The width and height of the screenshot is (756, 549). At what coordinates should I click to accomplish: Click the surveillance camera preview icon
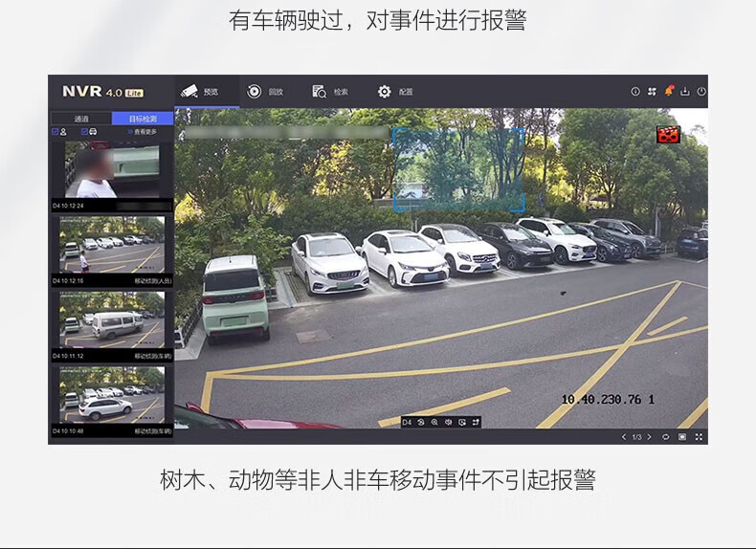tap(189, 91)
